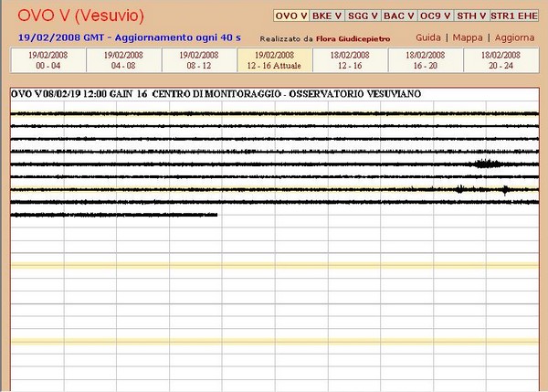
Task: Show 18/02/2008 20 - 24 time window
Action: point(501,60)
